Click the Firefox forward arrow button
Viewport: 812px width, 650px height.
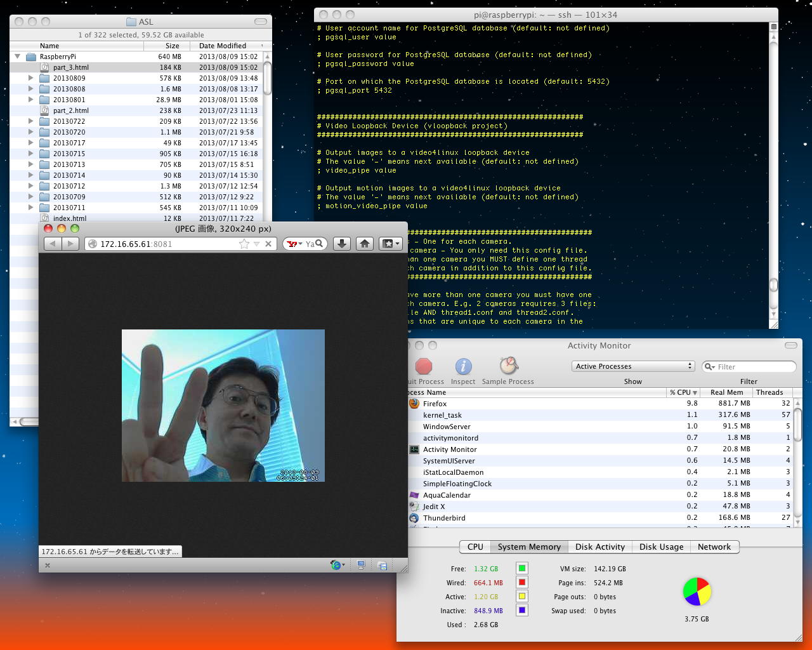tap(70, 244)
